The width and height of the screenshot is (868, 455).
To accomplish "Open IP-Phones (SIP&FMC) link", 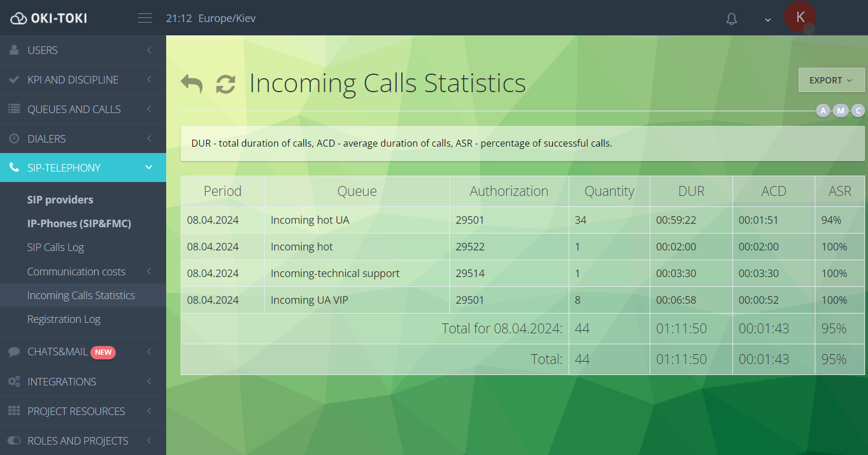I will [79, 224].
